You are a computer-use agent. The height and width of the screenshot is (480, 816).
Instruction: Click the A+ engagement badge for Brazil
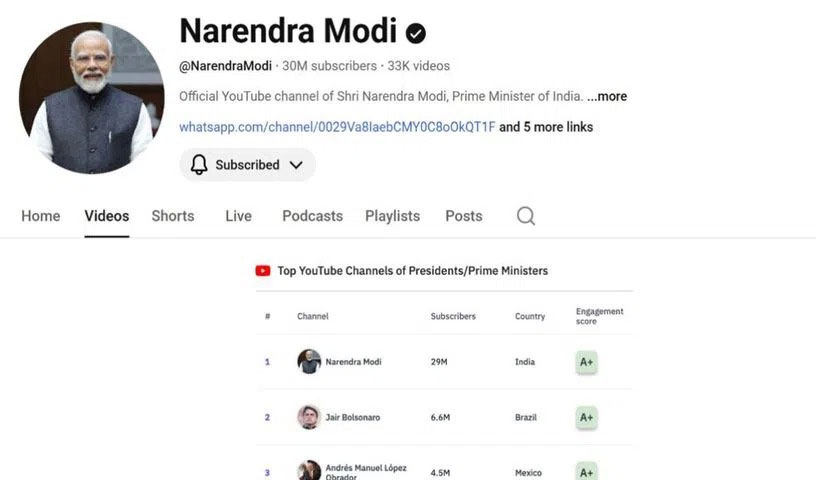tap(586, 417)
